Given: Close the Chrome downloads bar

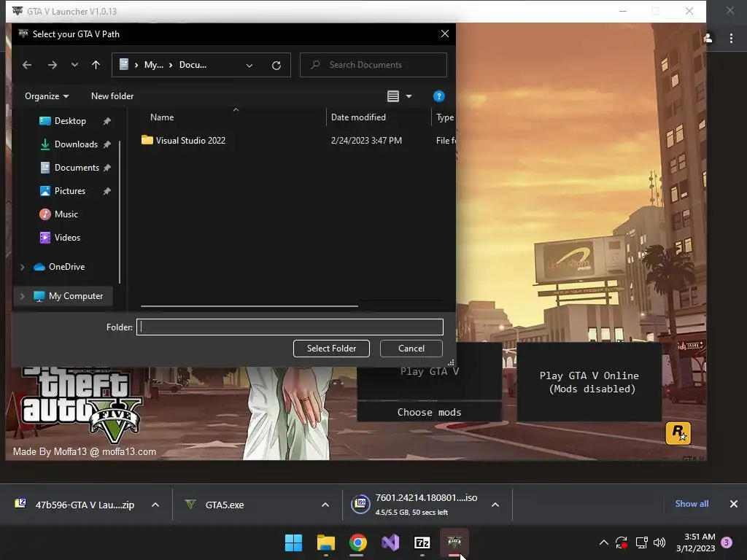Looking at the screenshot, I should click(734, 504).
